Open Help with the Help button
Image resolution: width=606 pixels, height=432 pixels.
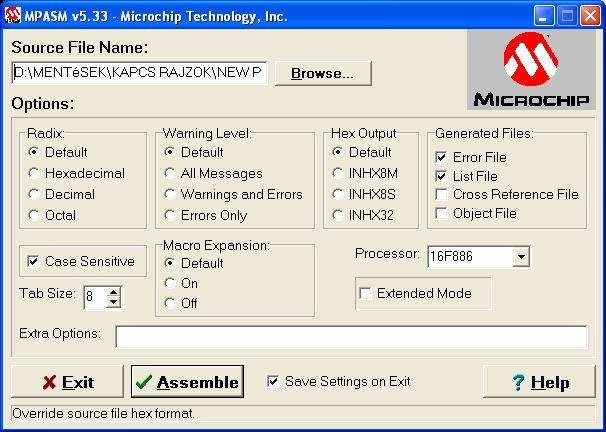[x=540, y=382]
